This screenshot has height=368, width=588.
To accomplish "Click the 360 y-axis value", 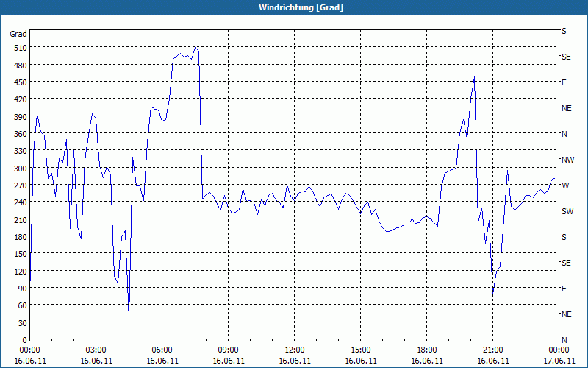I will tap(21, 134).
